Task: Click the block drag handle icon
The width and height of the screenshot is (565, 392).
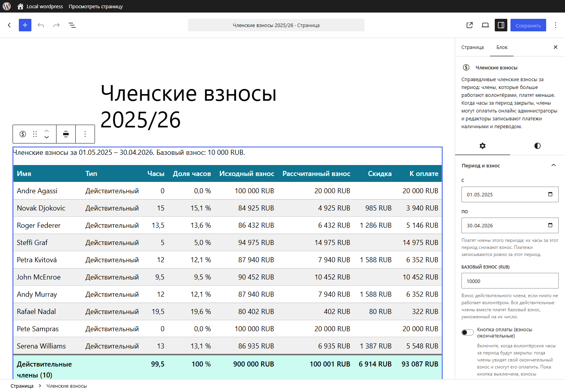Action: 35,134
